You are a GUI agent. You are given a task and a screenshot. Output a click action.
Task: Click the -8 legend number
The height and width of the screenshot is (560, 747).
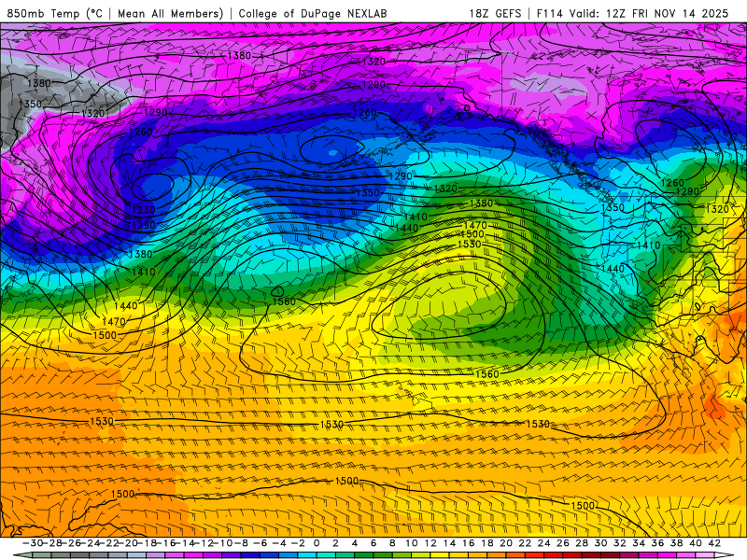point(241,543)
